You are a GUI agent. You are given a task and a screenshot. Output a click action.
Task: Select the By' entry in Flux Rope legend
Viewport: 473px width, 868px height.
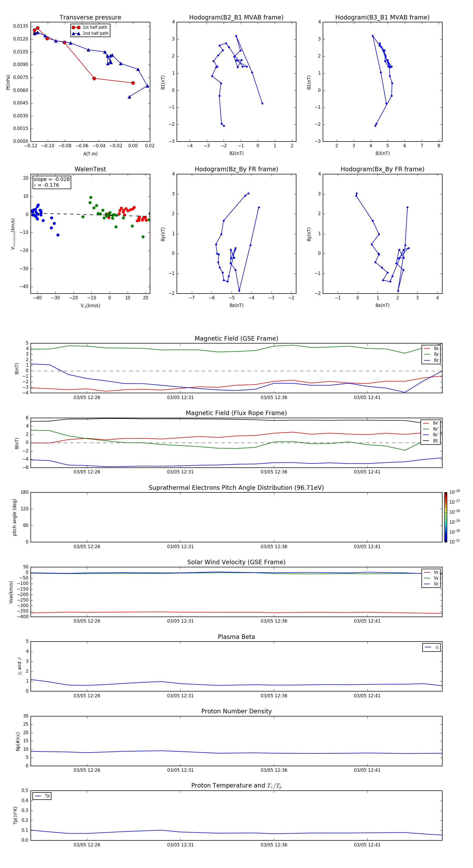pyautogui.click(x=431, y=429)
